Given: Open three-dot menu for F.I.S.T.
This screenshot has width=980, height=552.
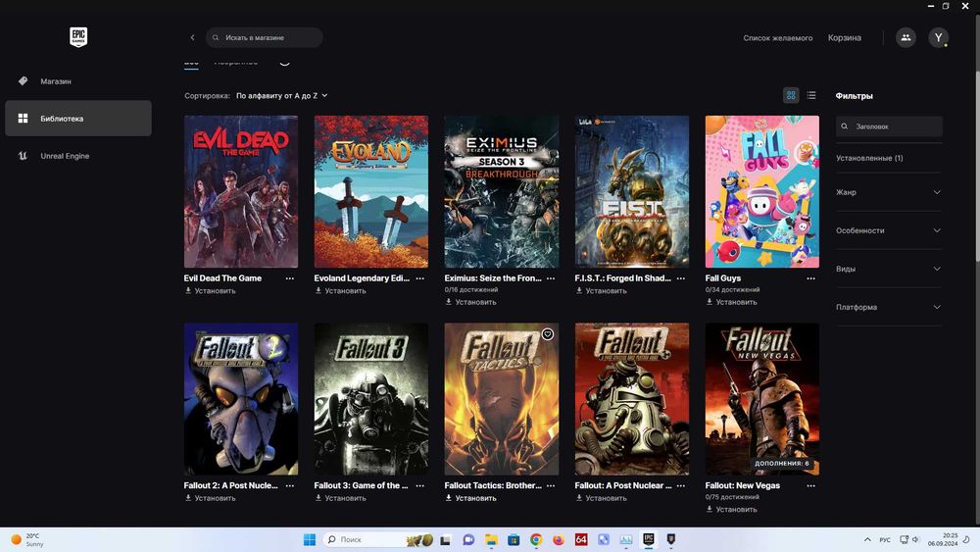Looking at the screenshot, I should [x=681, y=278].
